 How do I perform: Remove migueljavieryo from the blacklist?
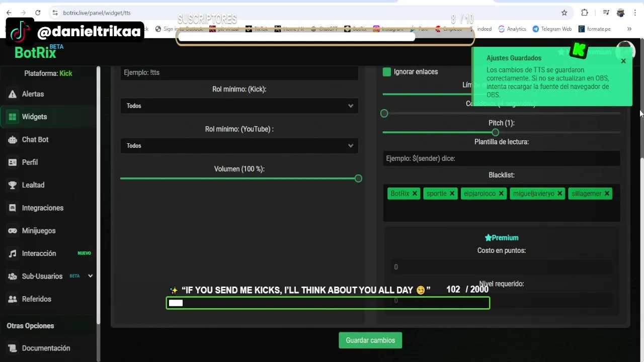559,194
